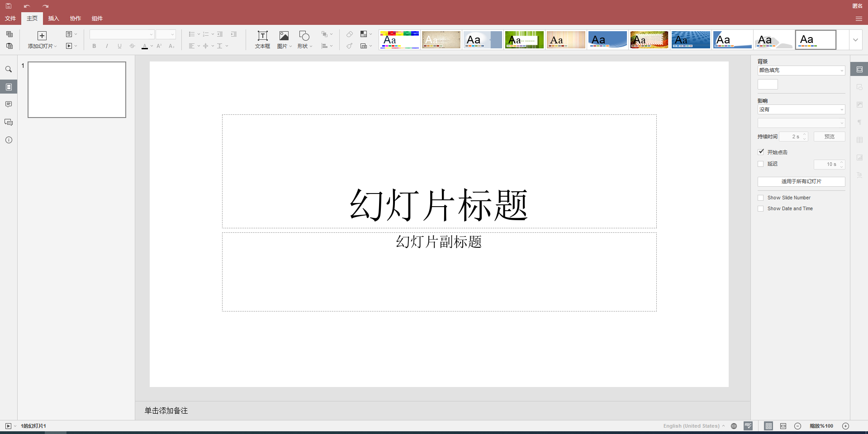Click the 形状 shape icon

click(304, 36)
